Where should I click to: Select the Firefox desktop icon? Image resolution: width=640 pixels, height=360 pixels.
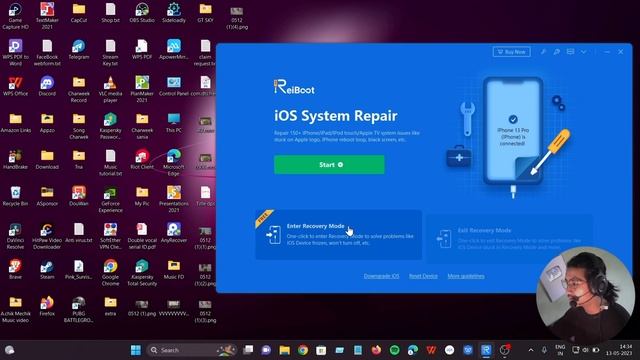pyautogui.click(x=47, y=306)
